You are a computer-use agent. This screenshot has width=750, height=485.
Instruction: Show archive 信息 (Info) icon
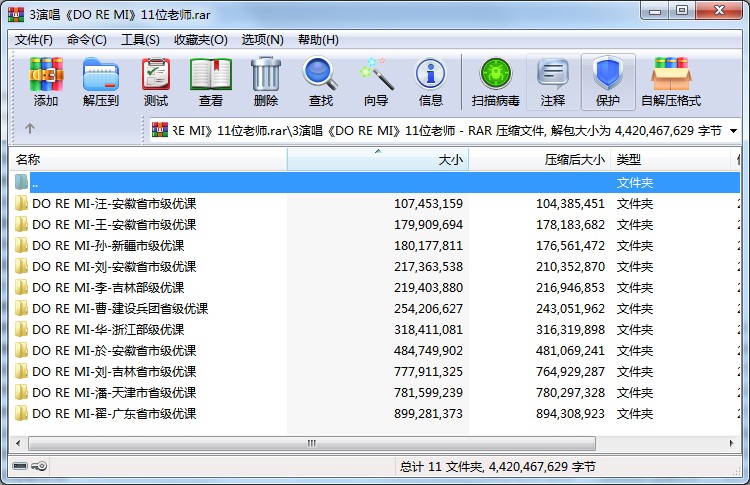[430, 74]
